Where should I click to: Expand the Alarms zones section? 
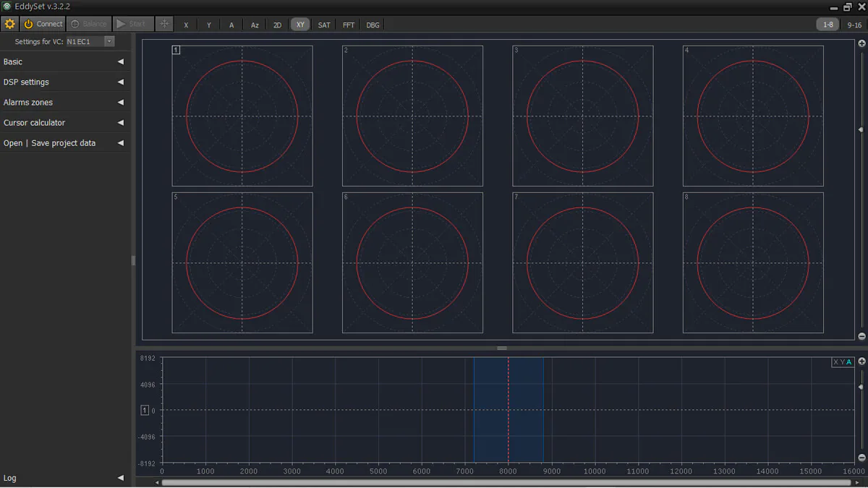point(65,102)
